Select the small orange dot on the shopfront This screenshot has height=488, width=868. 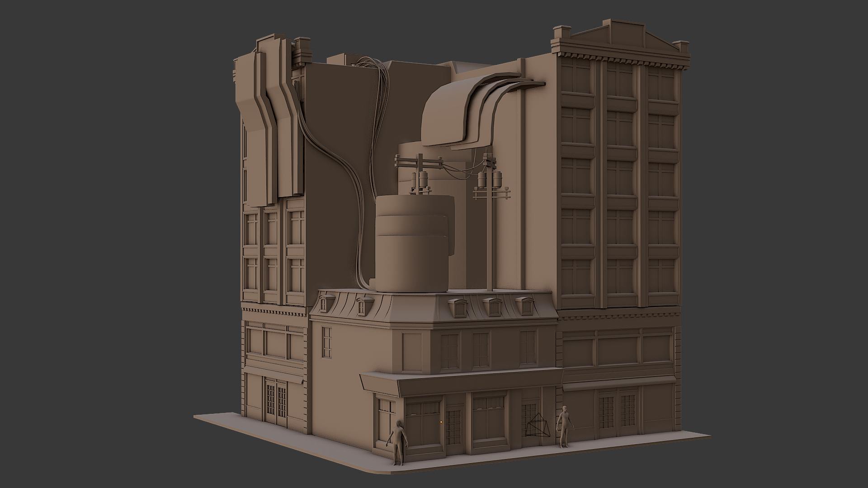pos(441,422)
